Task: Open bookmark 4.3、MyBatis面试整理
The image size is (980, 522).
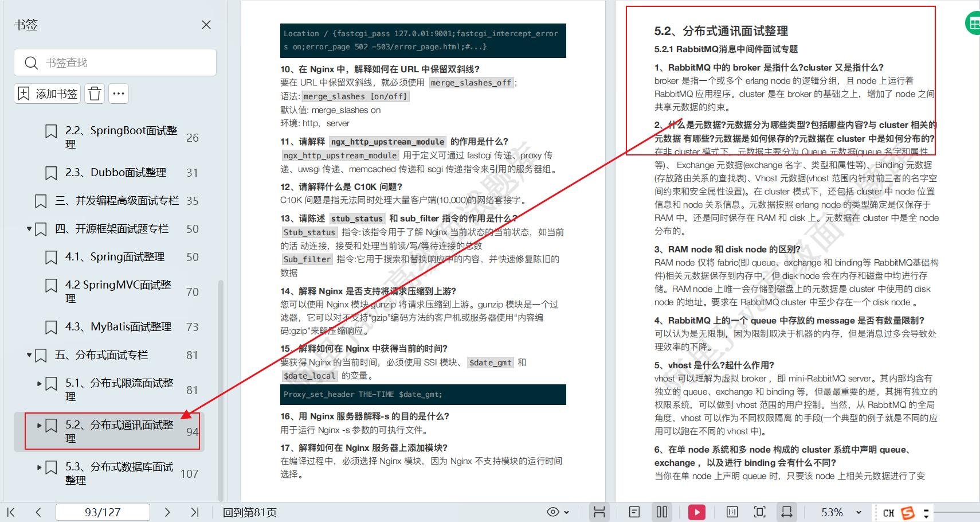Action: point(118,326)
